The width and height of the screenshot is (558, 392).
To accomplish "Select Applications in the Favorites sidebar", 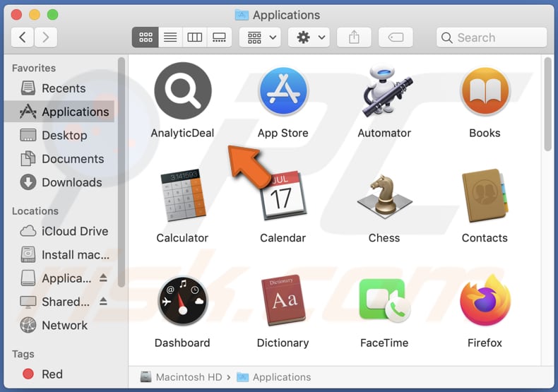I will pyautogui.click(x=59, y=112).
